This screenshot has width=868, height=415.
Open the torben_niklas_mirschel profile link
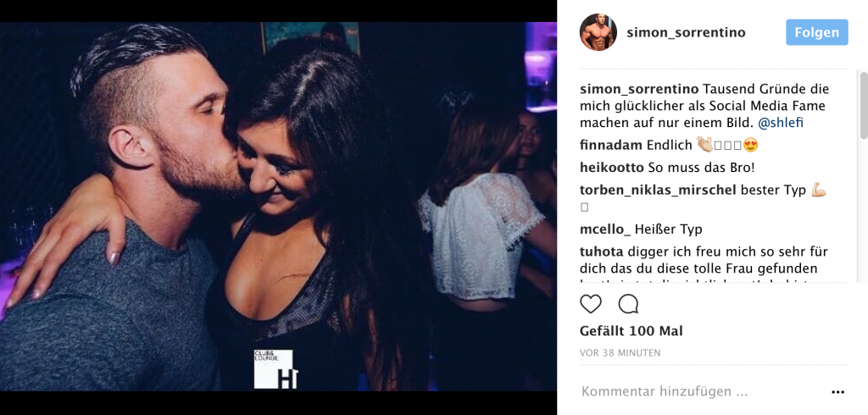[658, 191]
